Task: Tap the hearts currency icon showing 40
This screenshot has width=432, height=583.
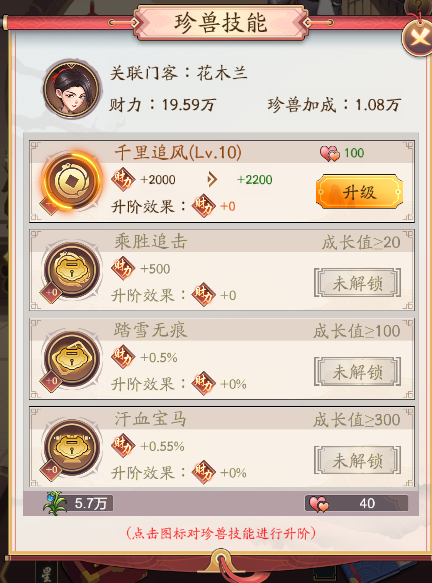Action: 319,504
